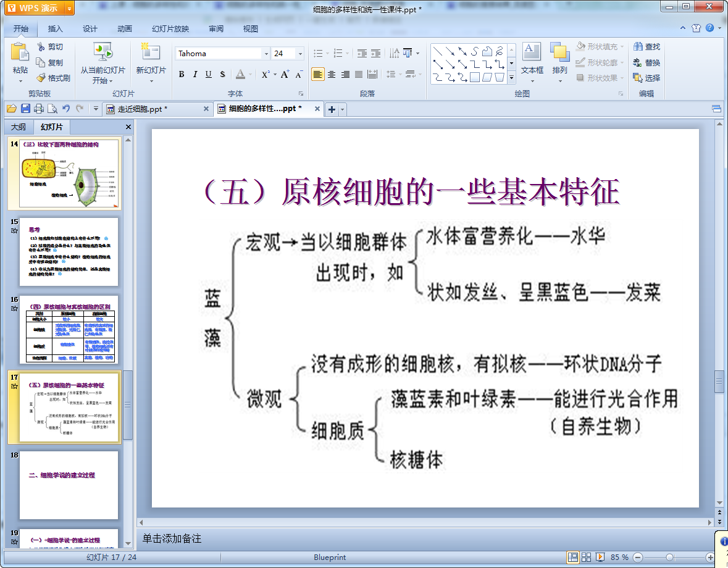Open the superscript X² options arrow
The height and width of the screenshot is (568, 728).
pyautogui.click(x=275, y=74)
